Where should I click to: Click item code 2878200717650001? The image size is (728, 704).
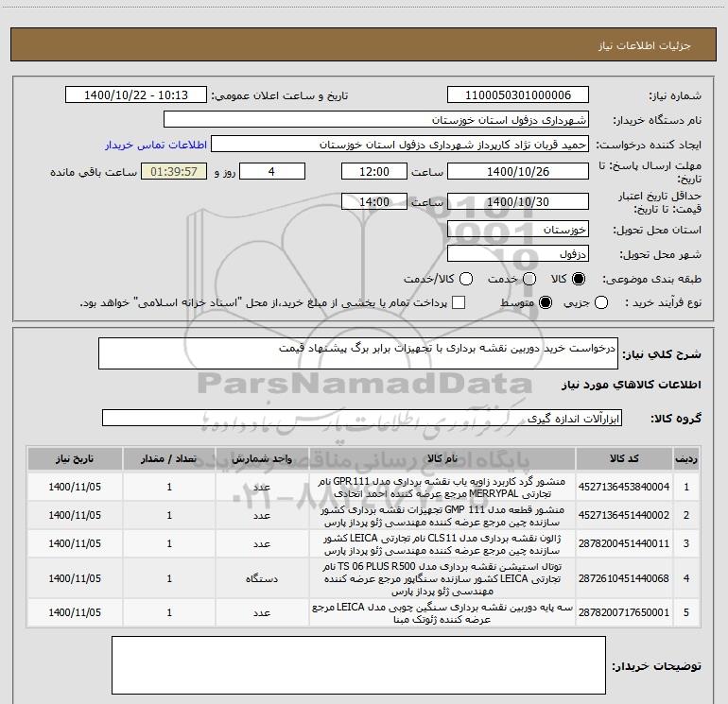click(624, 612)
